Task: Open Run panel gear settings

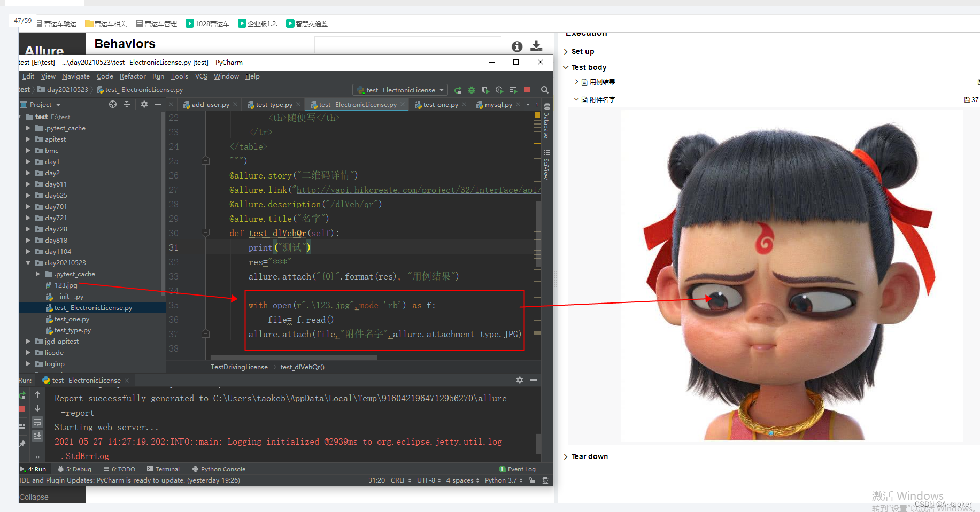Action: tap(520, 380)
